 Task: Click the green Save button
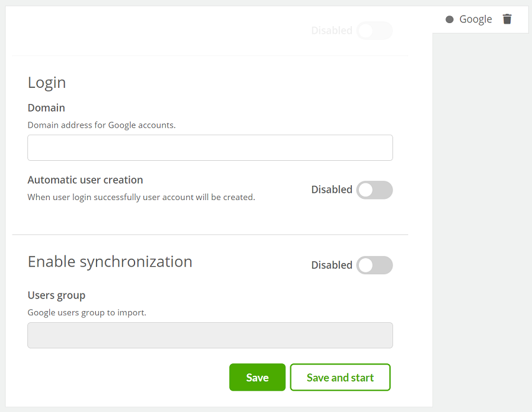tap(257, 377)
